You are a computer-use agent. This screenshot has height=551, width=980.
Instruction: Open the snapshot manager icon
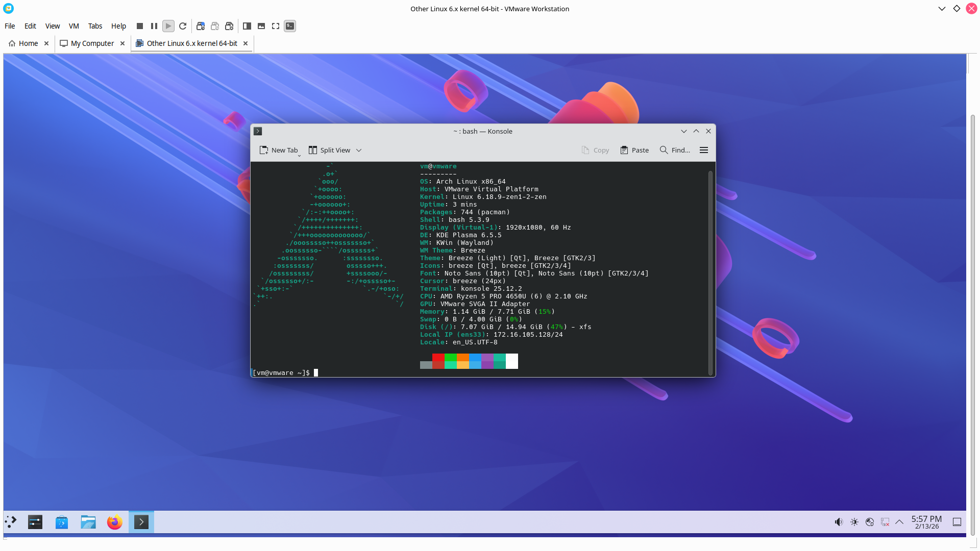click(229, 26)
